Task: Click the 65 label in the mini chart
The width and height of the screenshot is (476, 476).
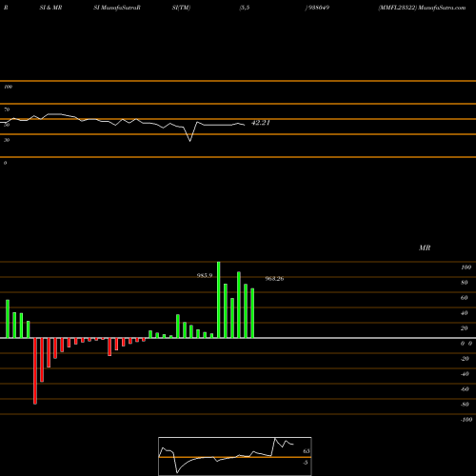Action: pyautogui.click(x=307, y=451)
